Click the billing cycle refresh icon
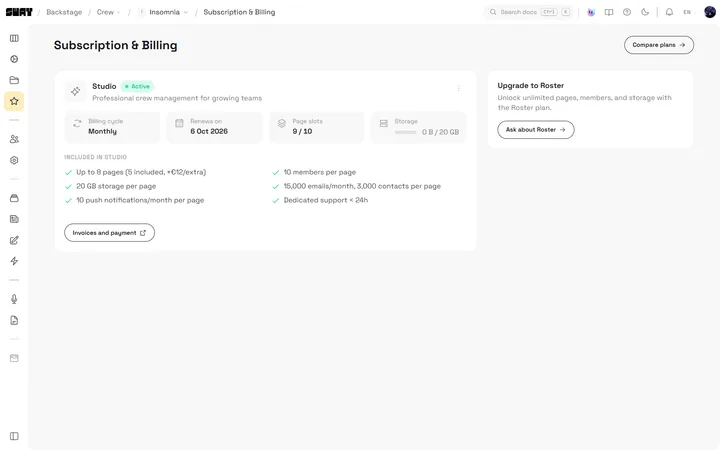This screenshot has width=720, height=450. click(x=77, y=123)
